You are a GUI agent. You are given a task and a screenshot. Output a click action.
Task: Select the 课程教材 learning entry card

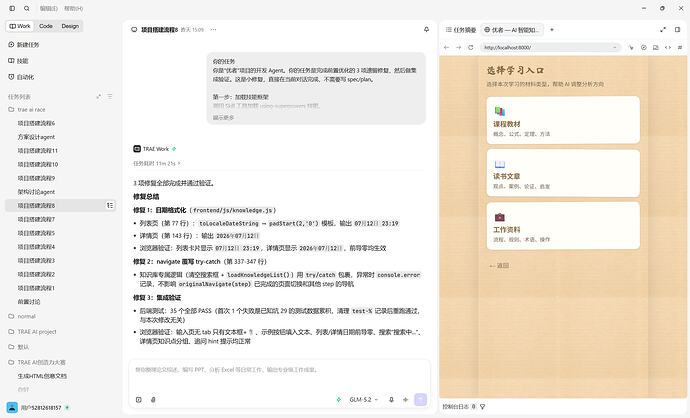[x=563, y=120]
